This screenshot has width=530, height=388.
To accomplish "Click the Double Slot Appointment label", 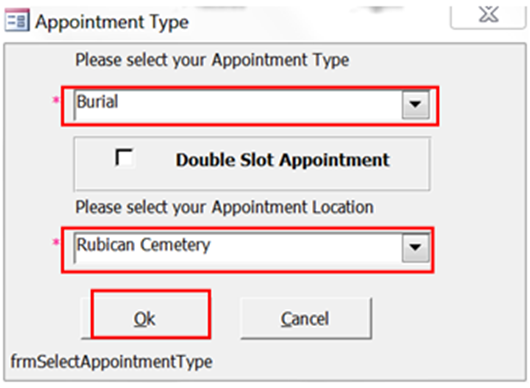I will point(283,160).
